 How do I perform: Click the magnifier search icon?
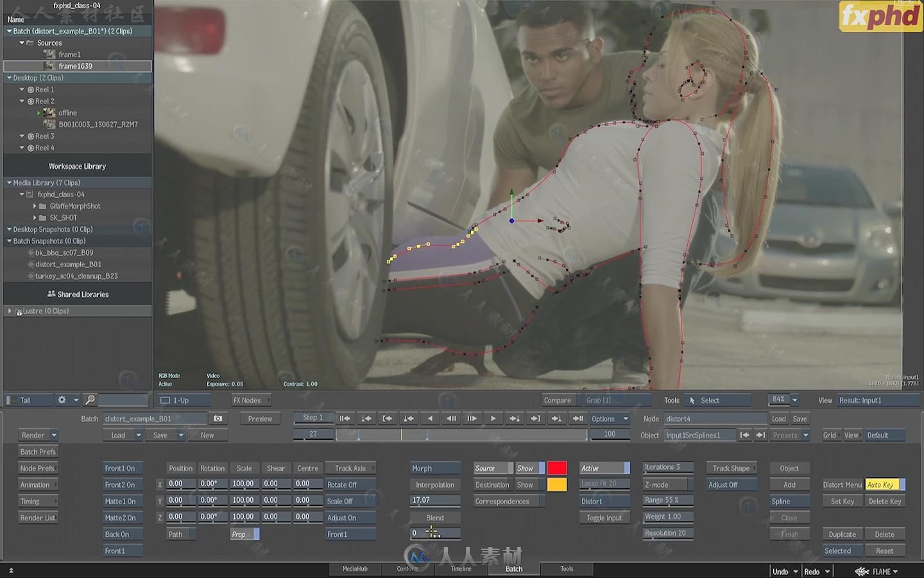tap(90, 400)
